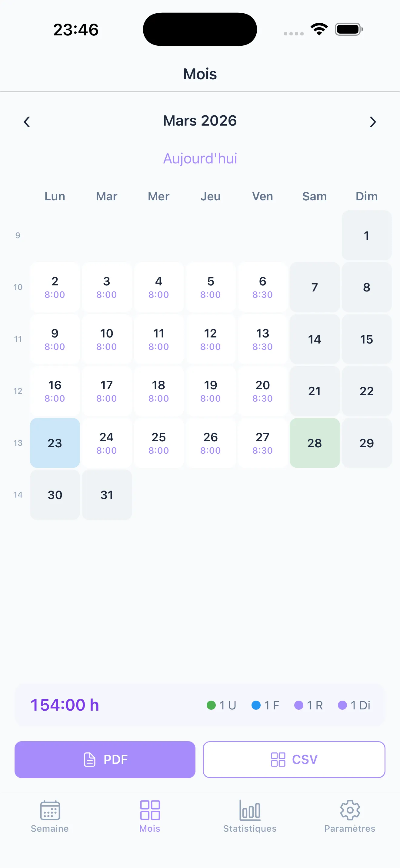The width and height of the screenshot is (400, 868).
Task: Open Friday 6 with 8:30
Action: pos(262,287)
